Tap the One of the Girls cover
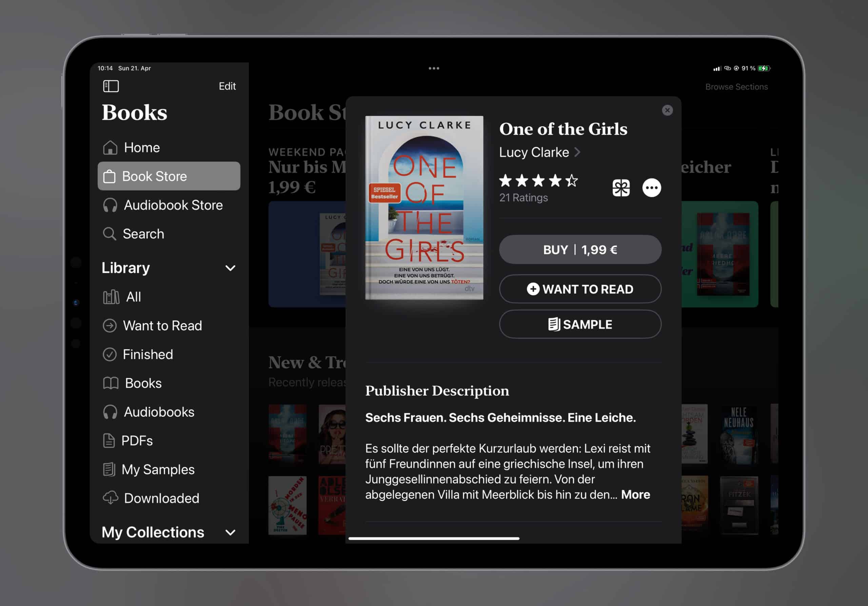The height and width of the screenshot is (606, 868). tap(424, 208)
